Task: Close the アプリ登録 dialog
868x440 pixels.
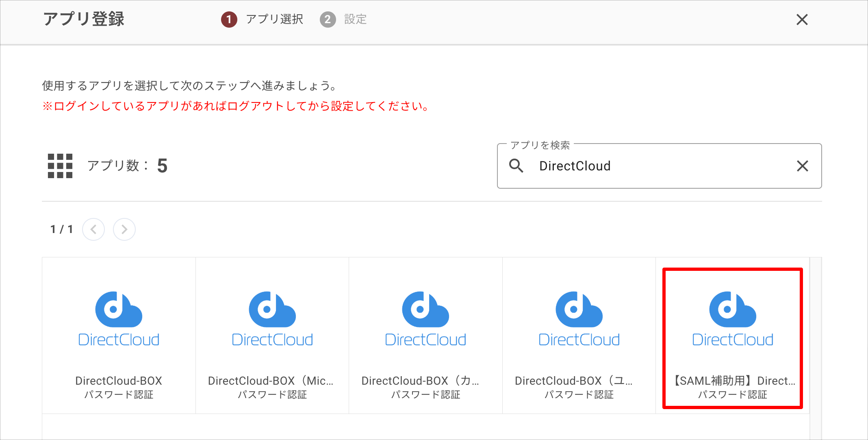Action: (802, 20)
